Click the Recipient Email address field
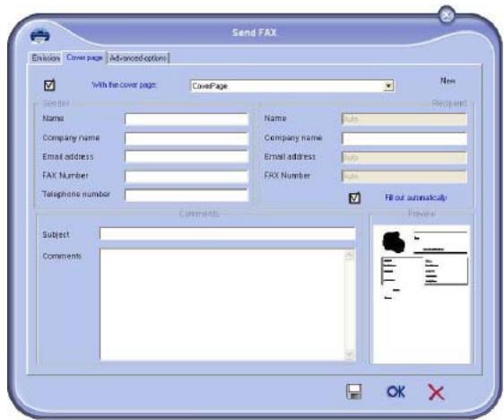The width and height of the screenshot is (504, 420). 404,157
